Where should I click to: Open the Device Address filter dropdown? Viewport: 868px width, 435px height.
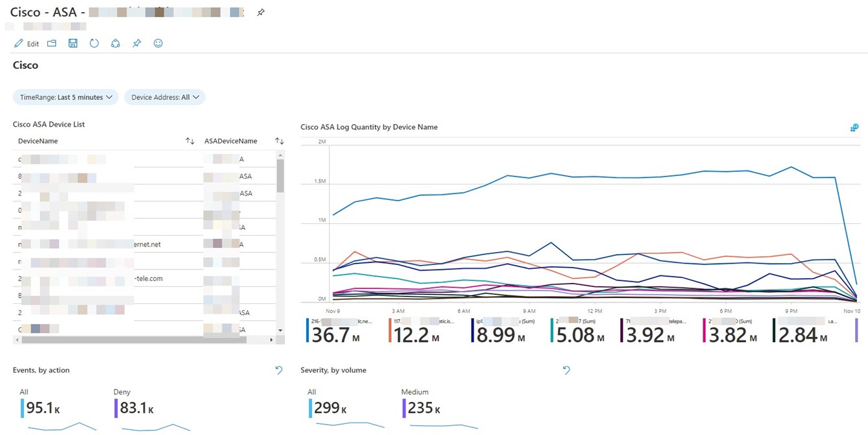165,97
